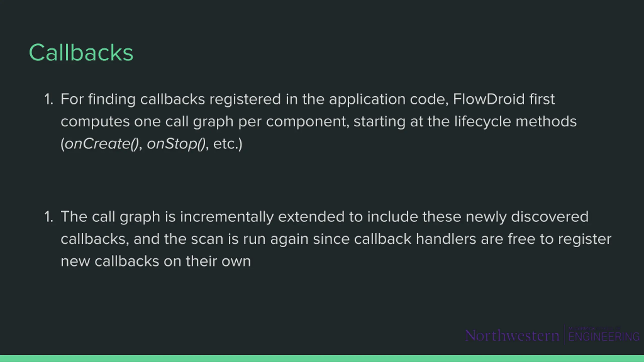Viewport: 644px width, 362px height.
Task: Click the phrase 'newly discovered'
Action: coord(527,217)
